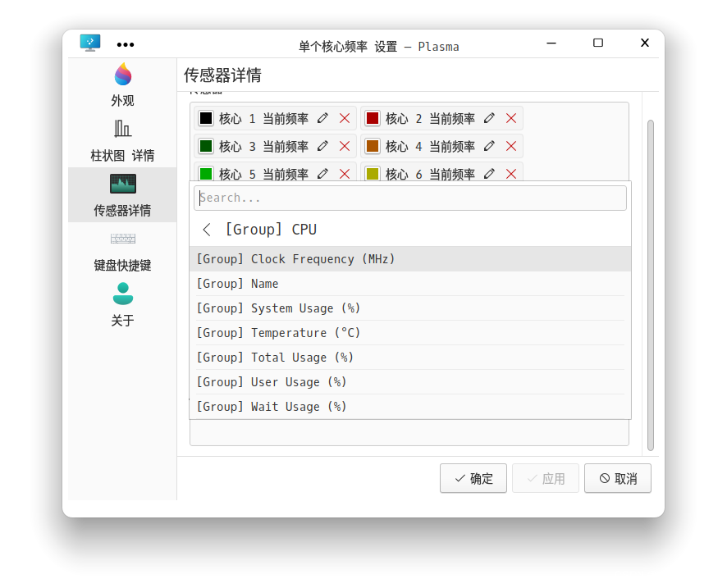Edit the 核心 5 当前频率 sensor label
This screenshot has height=588, width=727.
click(322, 174)
